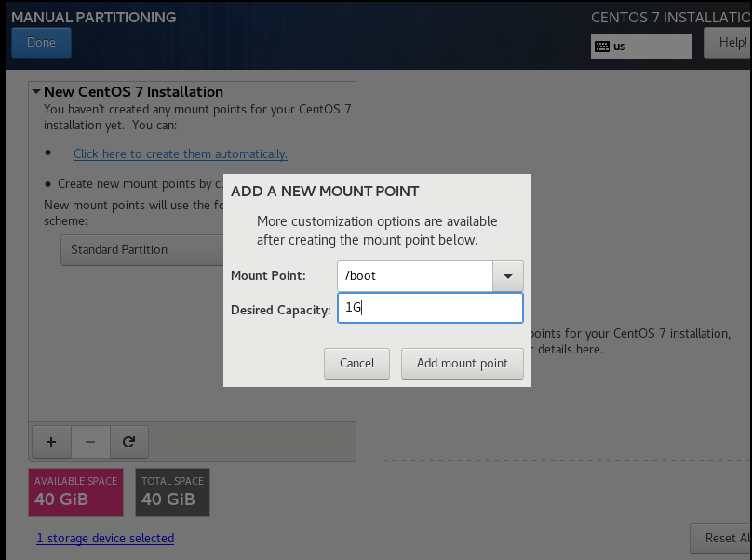Click the plus icon to add mount point
The height and width of the screenshot is (560, 752).
51,442
